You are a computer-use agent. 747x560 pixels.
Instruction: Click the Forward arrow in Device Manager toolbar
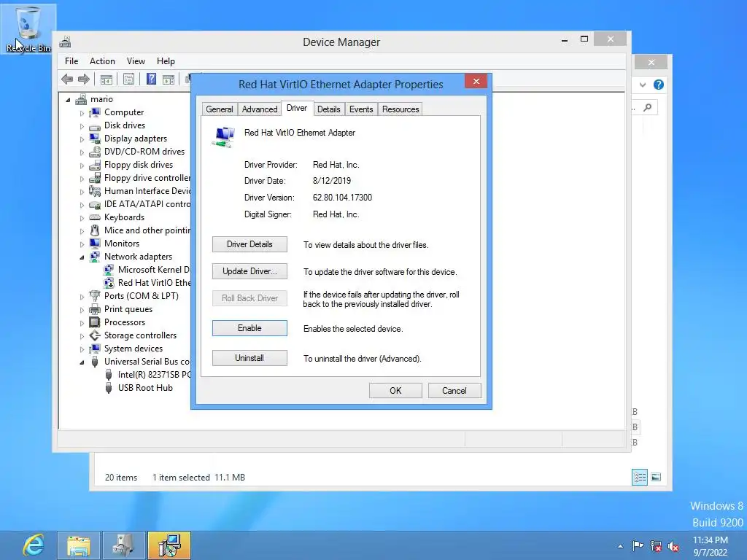(84, 79)
